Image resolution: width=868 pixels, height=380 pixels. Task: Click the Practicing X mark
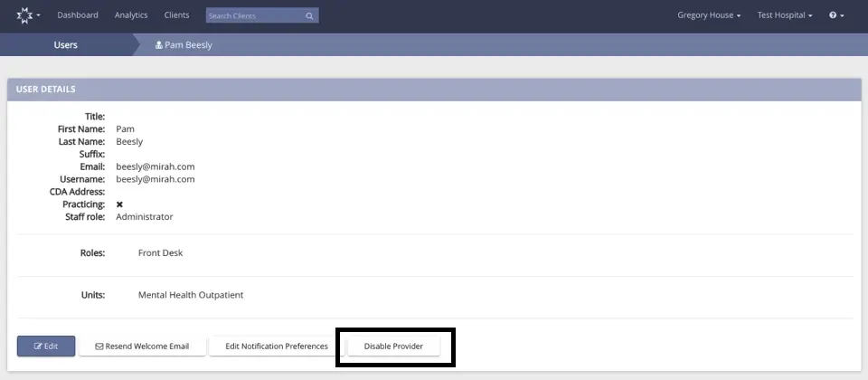point(119,204)
